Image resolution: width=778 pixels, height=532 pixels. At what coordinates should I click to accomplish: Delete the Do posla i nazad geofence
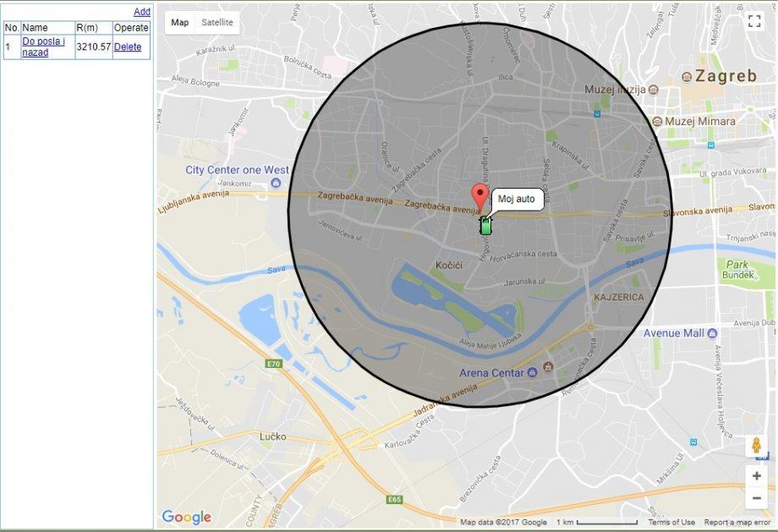click(128, 47)
